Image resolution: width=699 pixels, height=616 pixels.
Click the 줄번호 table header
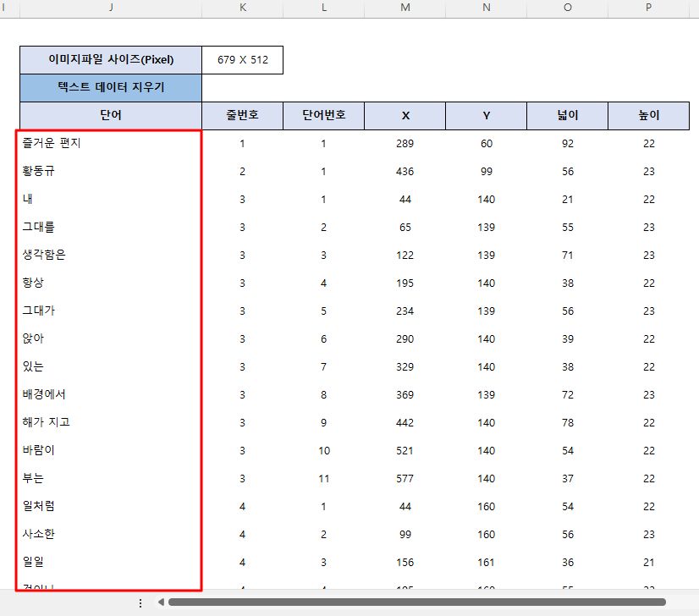click(x=243, y=116)
